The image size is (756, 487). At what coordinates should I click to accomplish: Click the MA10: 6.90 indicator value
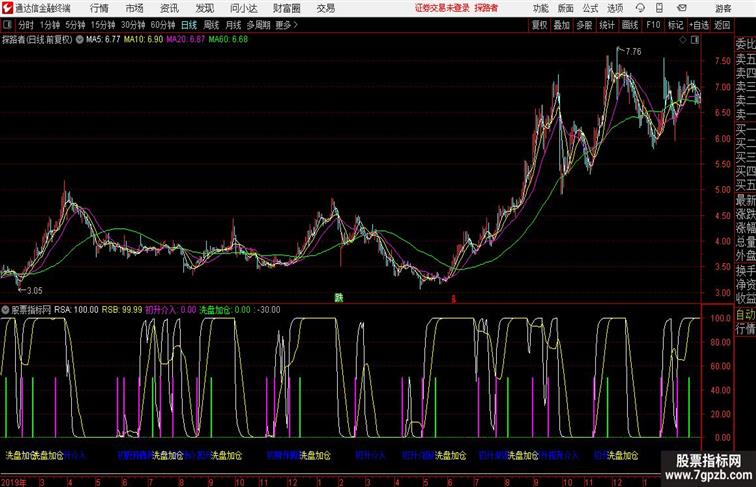coord(143,40)
